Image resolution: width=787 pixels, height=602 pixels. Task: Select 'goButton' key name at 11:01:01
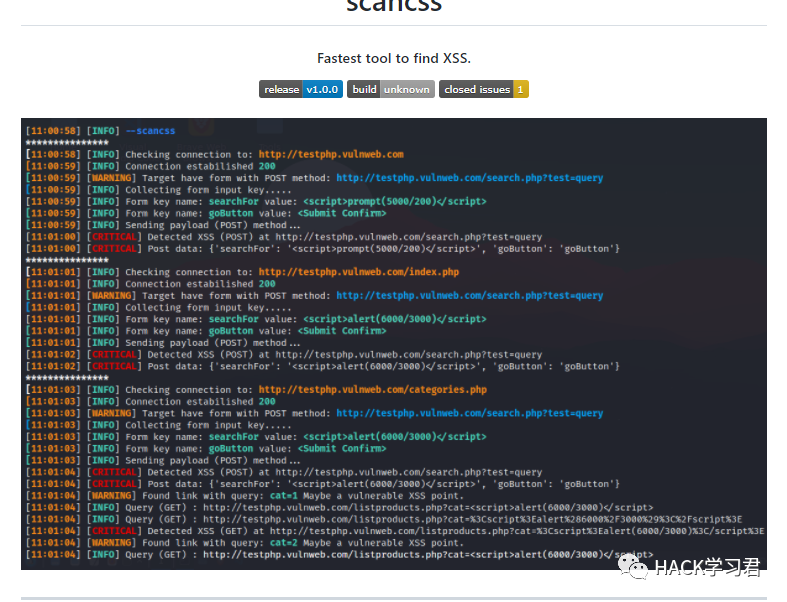(x=231, y=331)
